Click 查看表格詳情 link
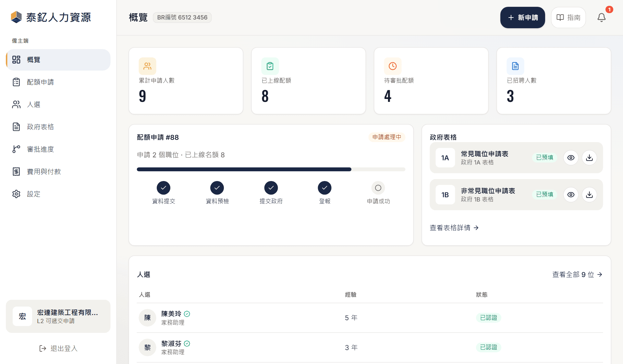This screenshot has width=623, height=364. point(454,228)
